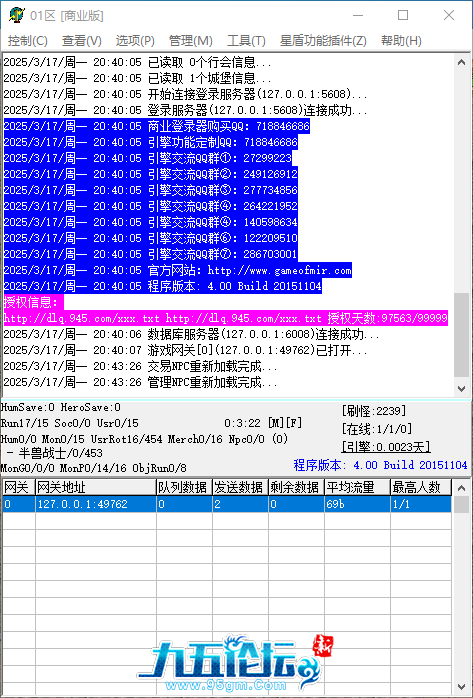Click the Hum0/0 Mon0/15 UsrRot16/454 line

click(144, 439)
